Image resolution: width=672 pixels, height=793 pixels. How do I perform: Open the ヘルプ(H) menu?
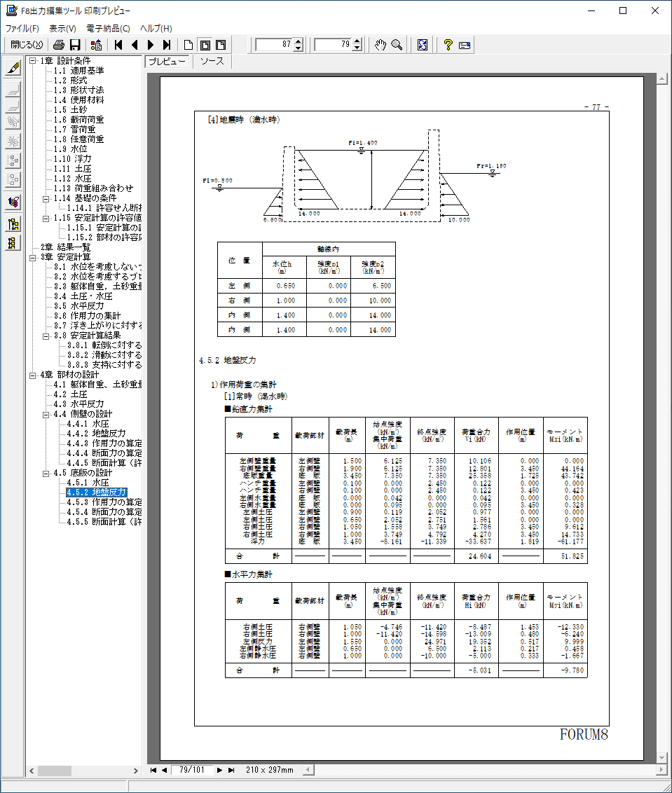click(x=156, y=28)
